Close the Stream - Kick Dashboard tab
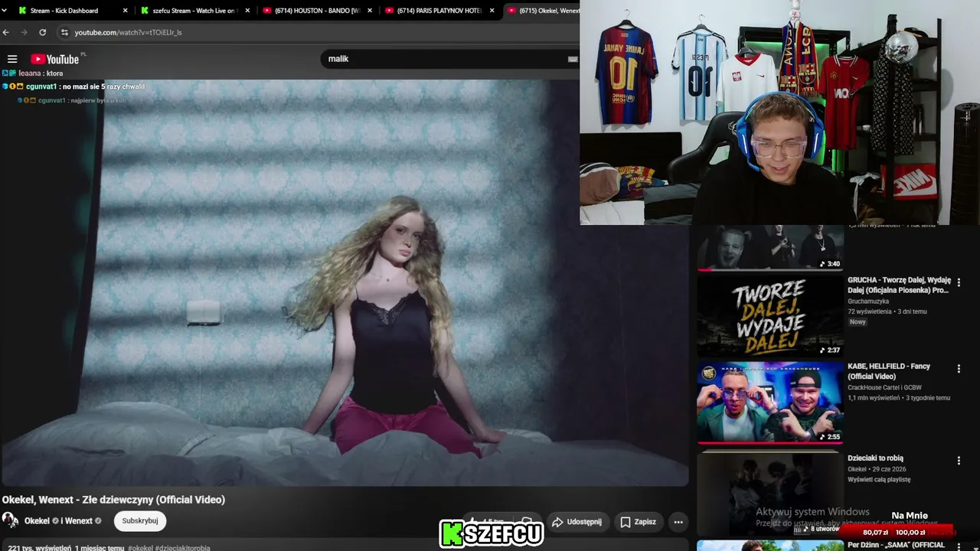This screenshot has width=980, height=551. pyautogui.click(x=126, y=11)
